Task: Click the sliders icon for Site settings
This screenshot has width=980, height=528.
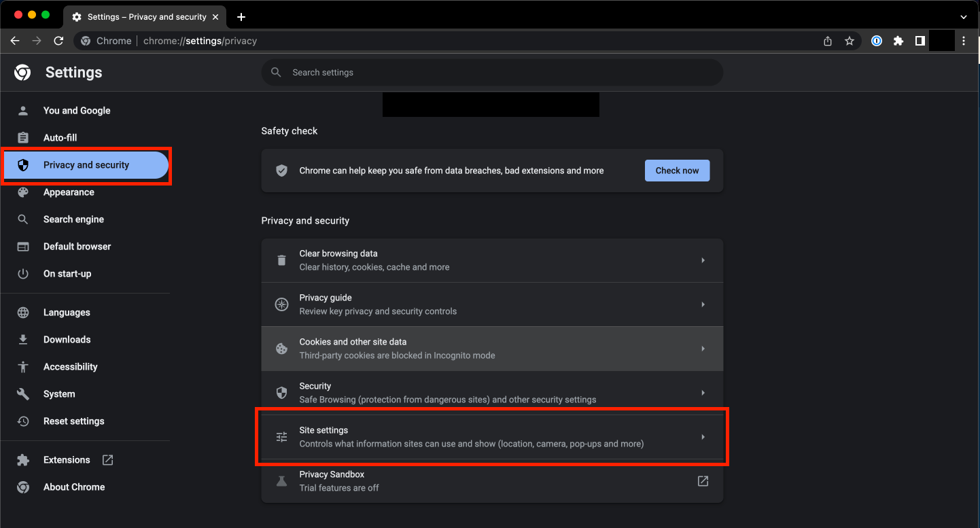Action: [x=281, y=437]
